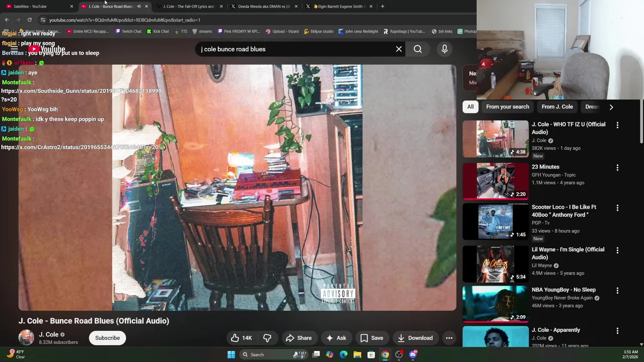
Task: Dislike the Bunce Road Blues video
Action: click(x=267, y=338)
